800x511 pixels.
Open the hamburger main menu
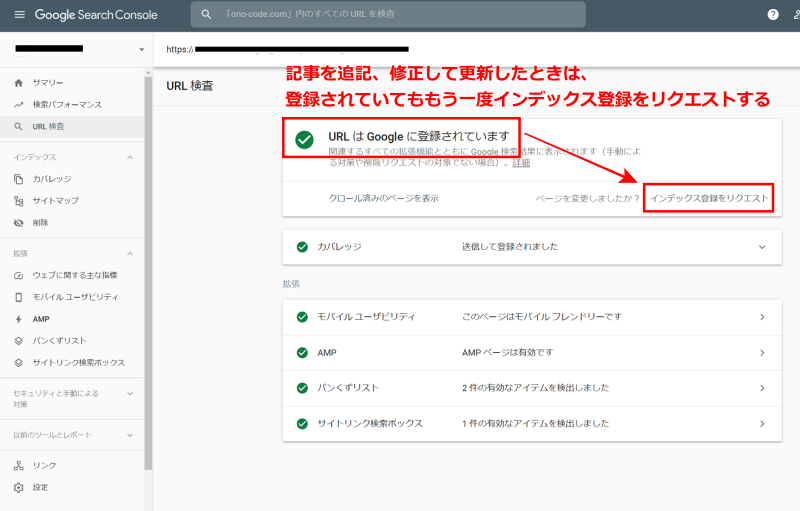tap(19, 15)
